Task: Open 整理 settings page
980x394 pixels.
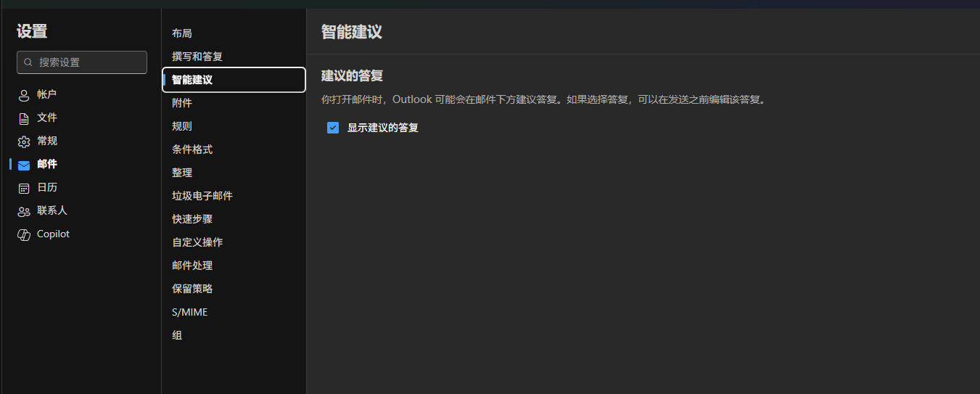Action: 234,173
